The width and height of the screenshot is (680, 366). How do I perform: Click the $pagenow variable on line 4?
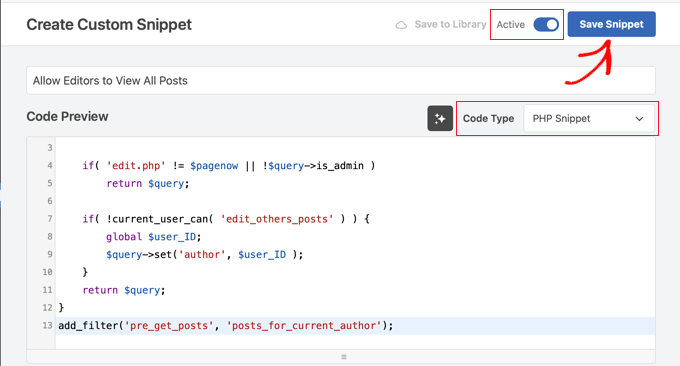click(x=214, y=166)
